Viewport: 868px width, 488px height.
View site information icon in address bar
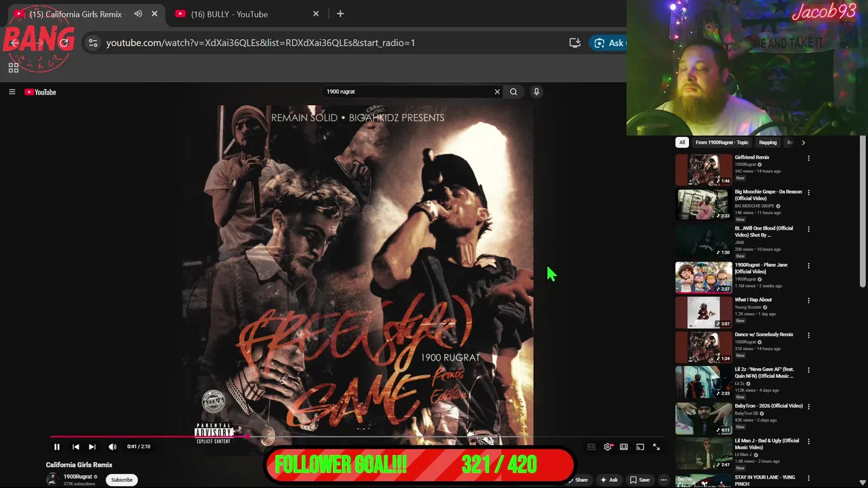pos(94,43)
